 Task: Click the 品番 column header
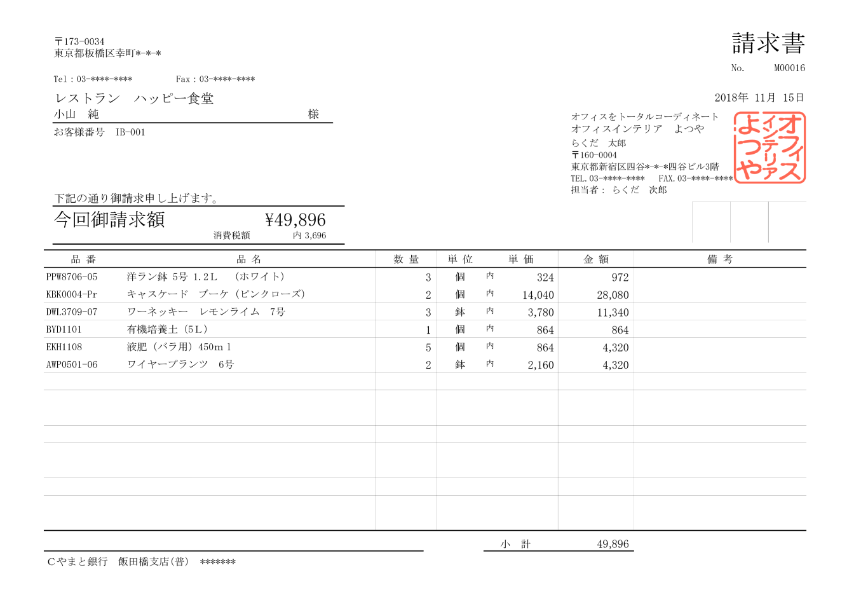coord(84,259)
